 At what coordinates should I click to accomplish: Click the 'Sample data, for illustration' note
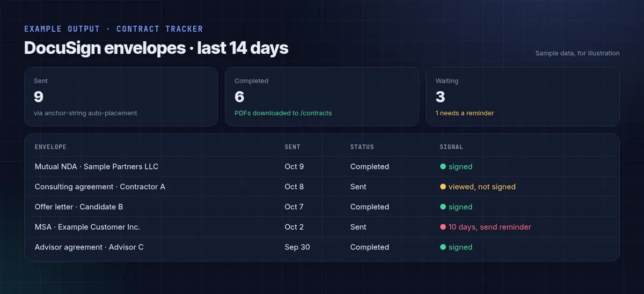point(577,53)
